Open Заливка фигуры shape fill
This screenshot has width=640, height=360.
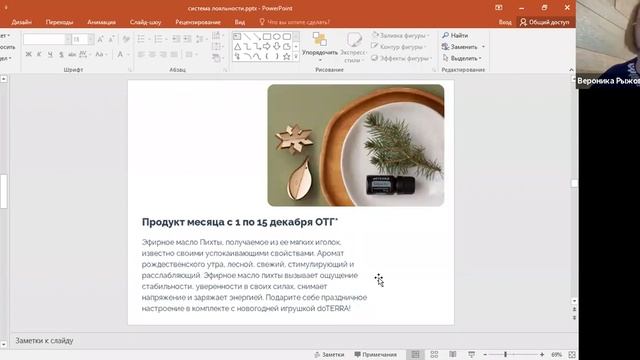tap(400, 36)
